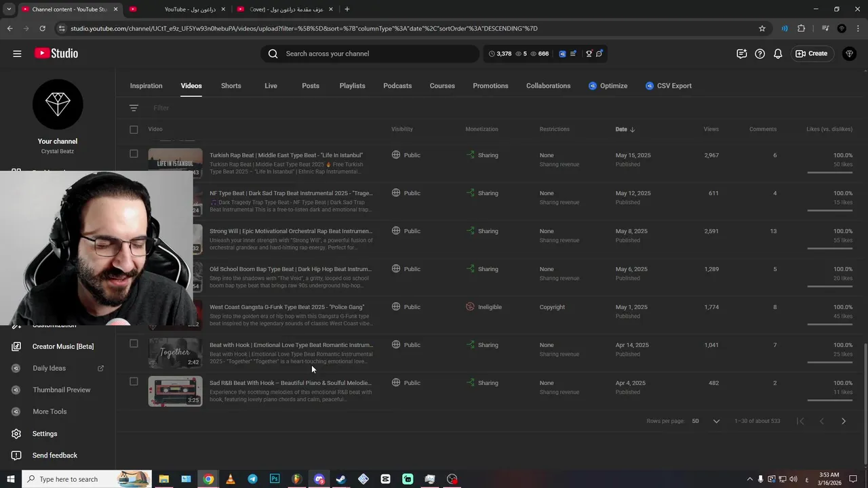Select the Beat with Hook Together video checkbox
Screen dimensions: 868x488
point(134,344)
